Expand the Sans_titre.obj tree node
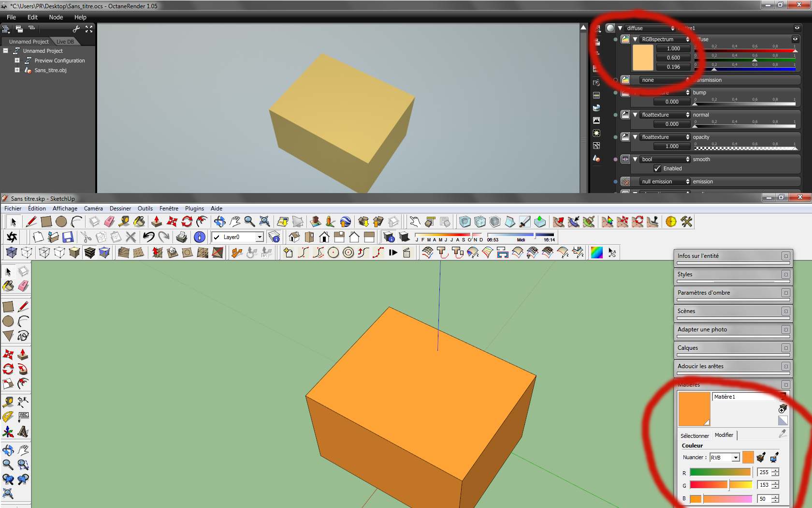812x508 pixels. point(17,70)
